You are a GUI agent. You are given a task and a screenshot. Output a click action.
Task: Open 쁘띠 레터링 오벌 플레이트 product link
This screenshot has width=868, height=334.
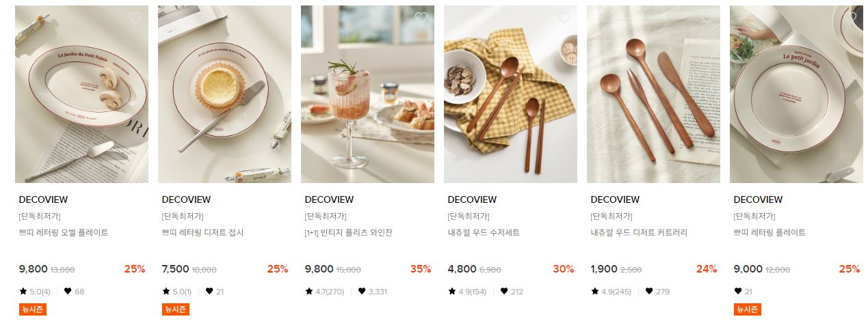click(64, 232)
